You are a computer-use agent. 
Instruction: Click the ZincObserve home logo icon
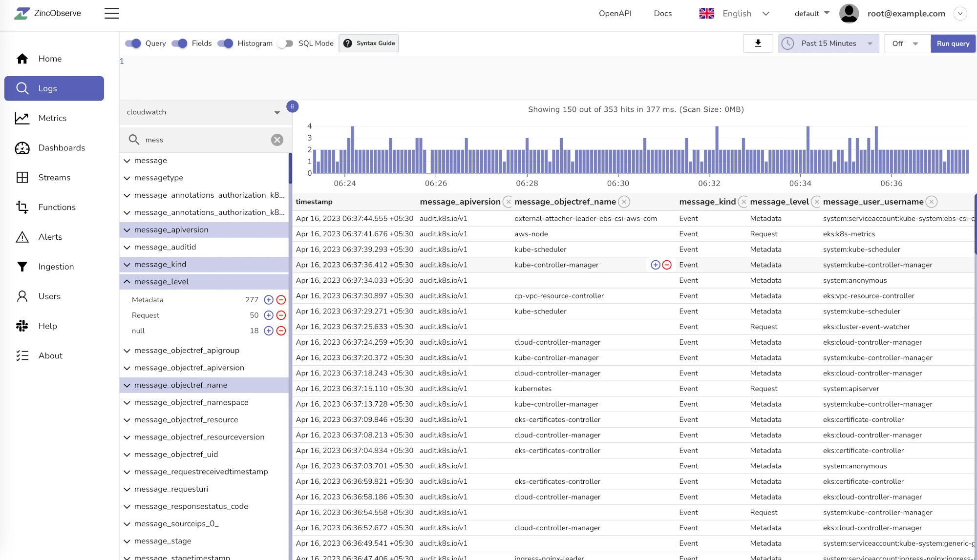pyautogui.click(x=21, y=13)
